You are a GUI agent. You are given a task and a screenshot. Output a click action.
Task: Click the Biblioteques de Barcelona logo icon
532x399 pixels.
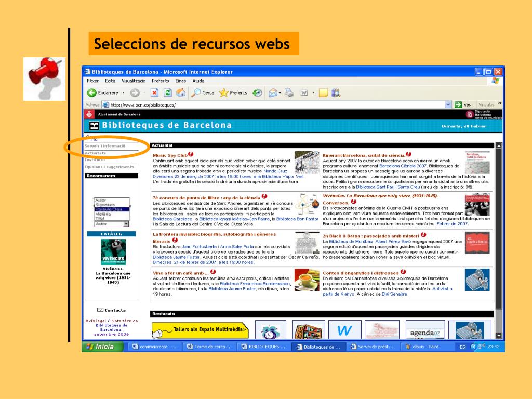[94, 126]
